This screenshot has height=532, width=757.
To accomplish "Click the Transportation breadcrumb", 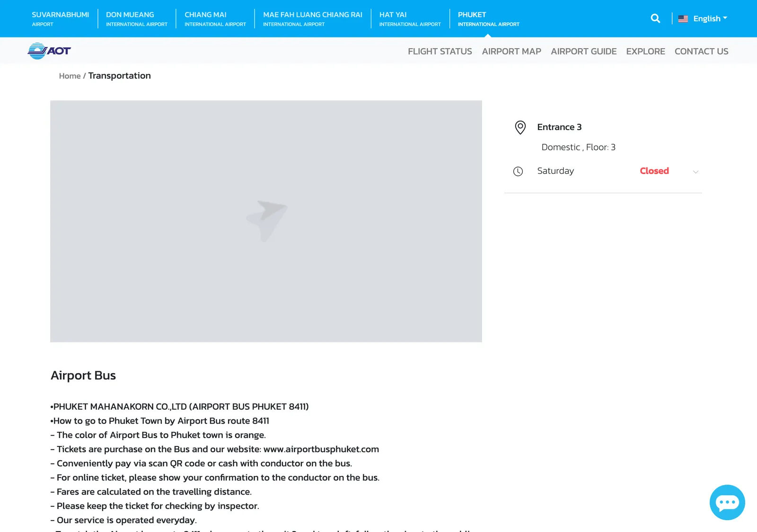I will [x=119, y=76].
